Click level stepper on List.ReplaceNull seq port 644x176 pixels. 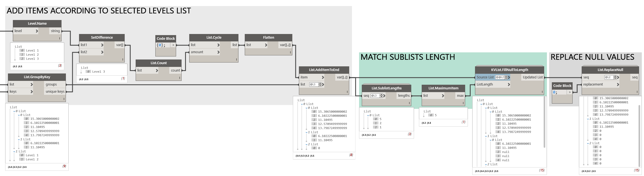tap(615, 77)
